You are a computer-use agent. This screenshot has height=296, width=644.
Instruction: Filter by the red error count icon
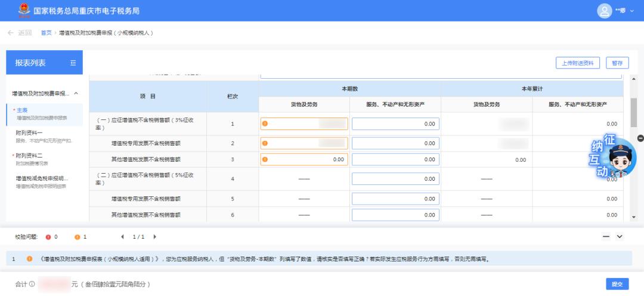coord(48,237)
